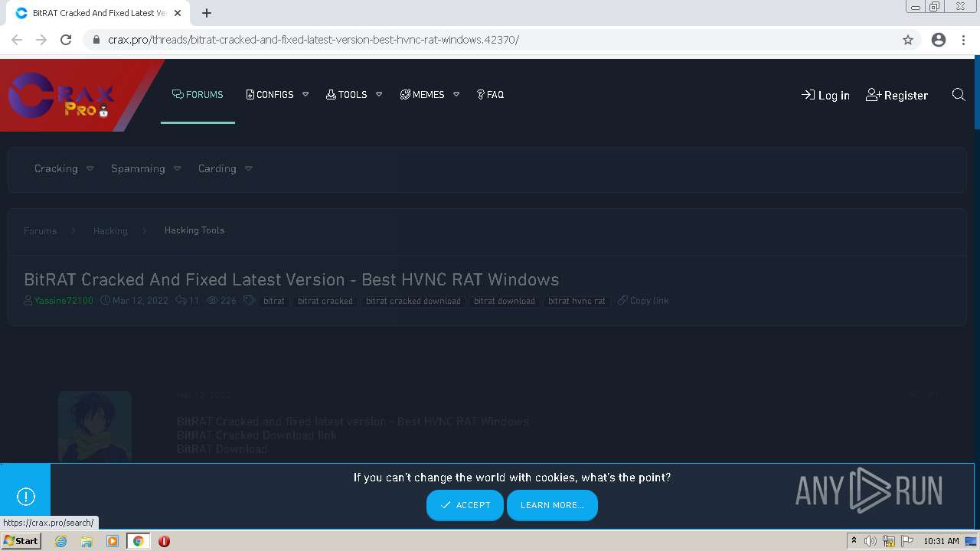Click the bitrat hvnc rat tag

pyautogui.click(x=577, y=301)
